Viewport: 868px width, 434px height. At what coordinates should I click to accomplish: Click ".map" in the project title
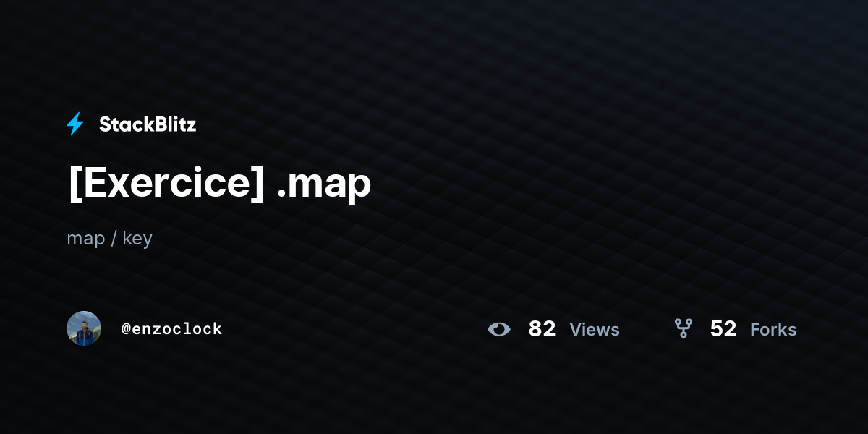click(325, 185)
